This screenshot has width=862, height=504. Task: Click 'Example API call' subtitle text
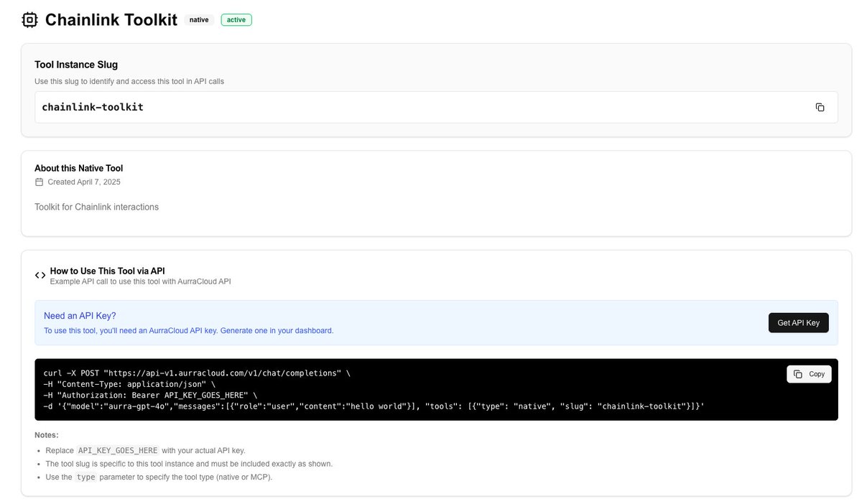pos(141,281)
